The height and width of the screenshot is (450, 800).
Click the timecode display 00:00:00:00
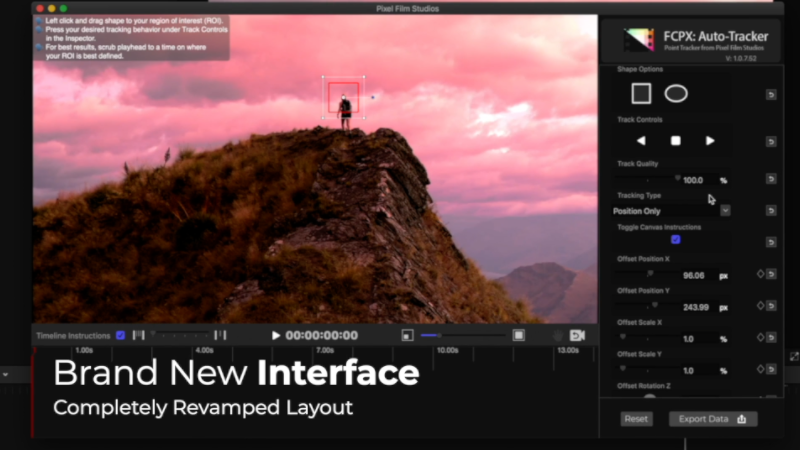click(321, 335)
